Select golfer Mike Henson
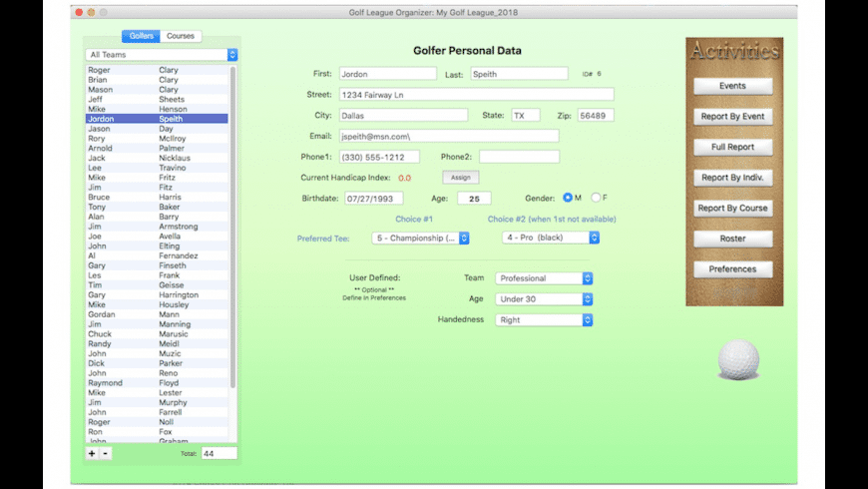Screen dimensions: 868x489 (157, 109)
